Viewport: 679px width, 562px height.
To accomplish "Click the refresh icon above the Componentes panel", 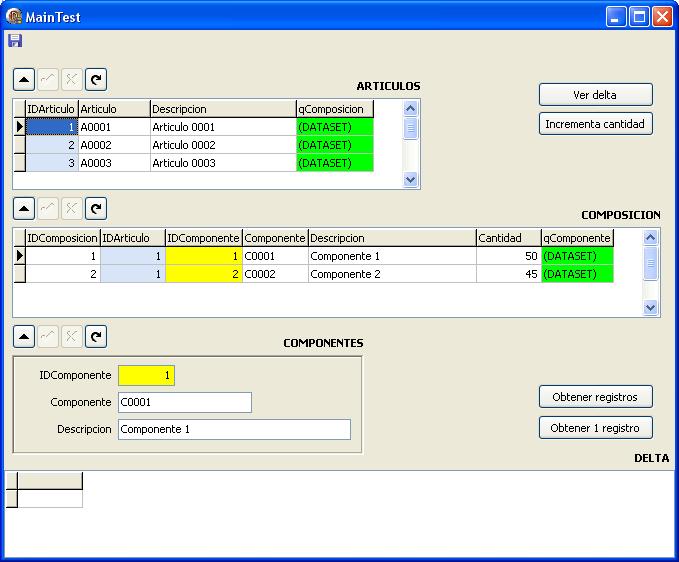I will [95, 336].
